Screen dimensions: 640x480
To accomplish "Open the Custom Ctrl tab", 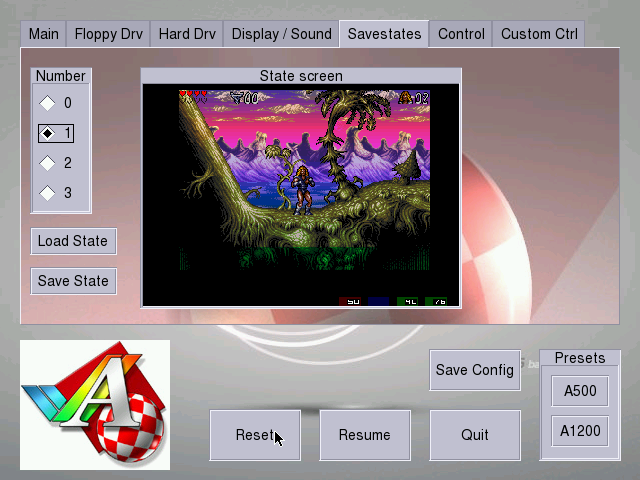I will [x=539, y=34].
